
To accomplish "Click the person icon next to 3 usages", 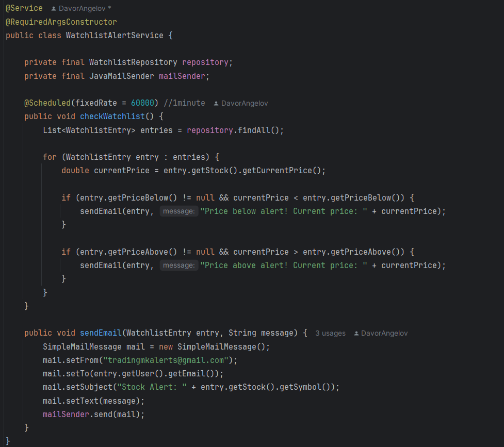I will [x=356, y=334].
